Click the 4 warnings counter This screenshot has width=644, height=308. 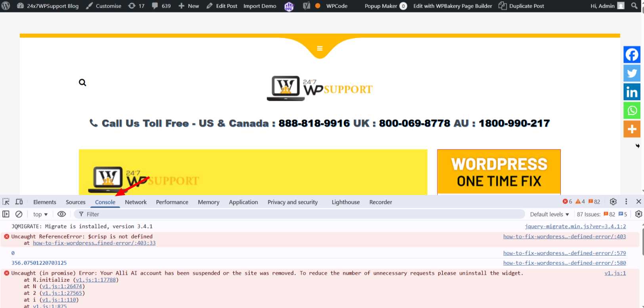pos(580,202)
